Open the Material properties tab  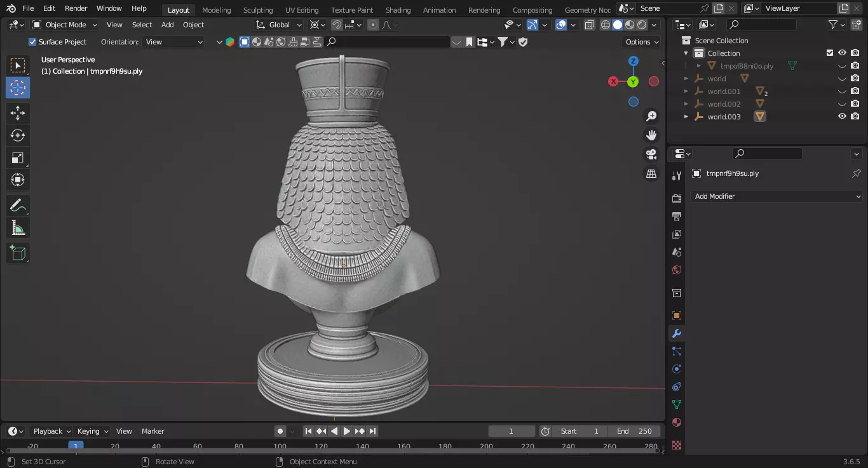(677, 422)
